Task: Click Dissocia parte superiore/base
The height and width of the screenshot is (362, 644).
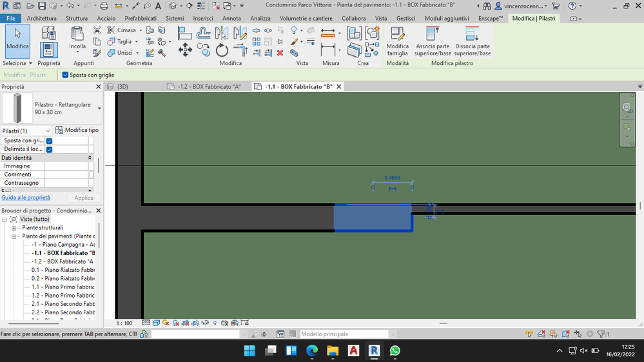Action: pyautogui.click(x=473, y=41)
